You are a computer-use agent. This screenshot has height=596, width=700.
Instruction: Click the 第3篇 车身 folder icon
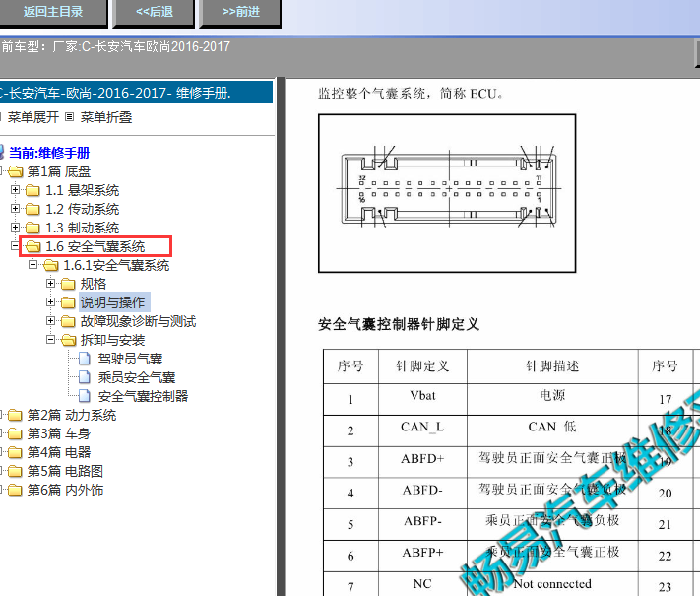[15, 433]
